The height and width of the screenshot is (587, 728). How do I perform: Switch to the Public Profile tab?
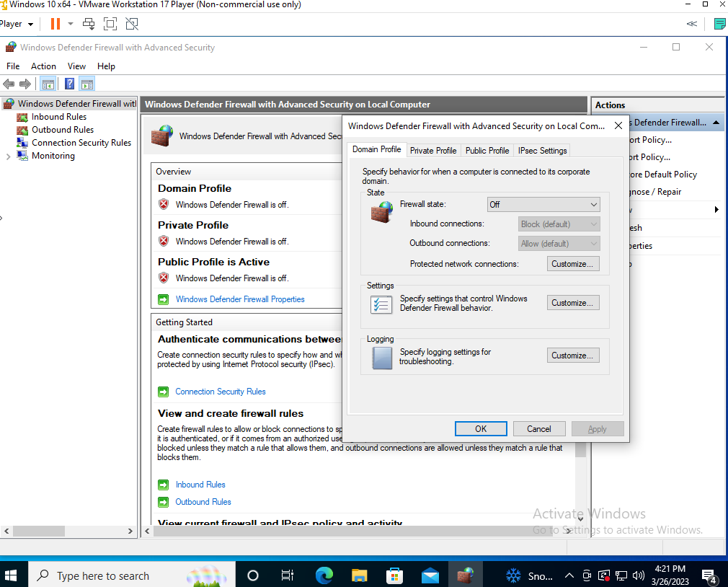tap(487, 151)
